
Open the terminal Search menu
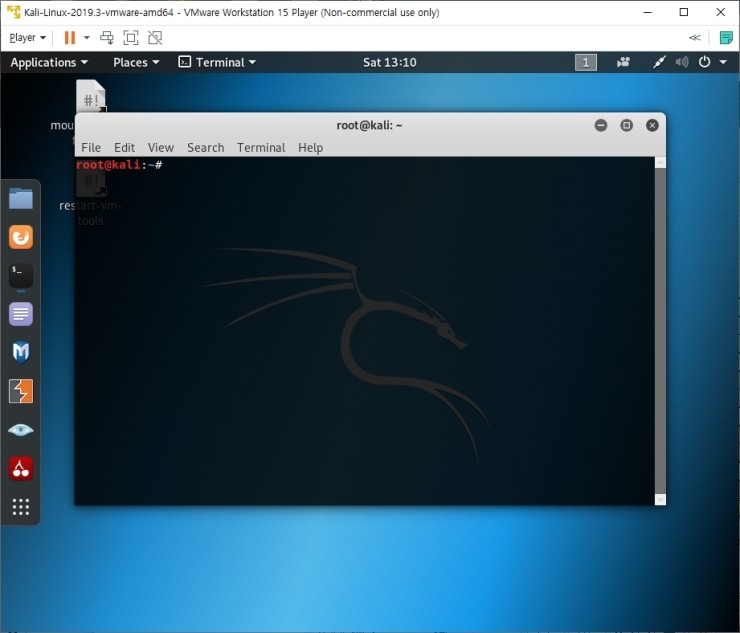(x=205, y=148)
